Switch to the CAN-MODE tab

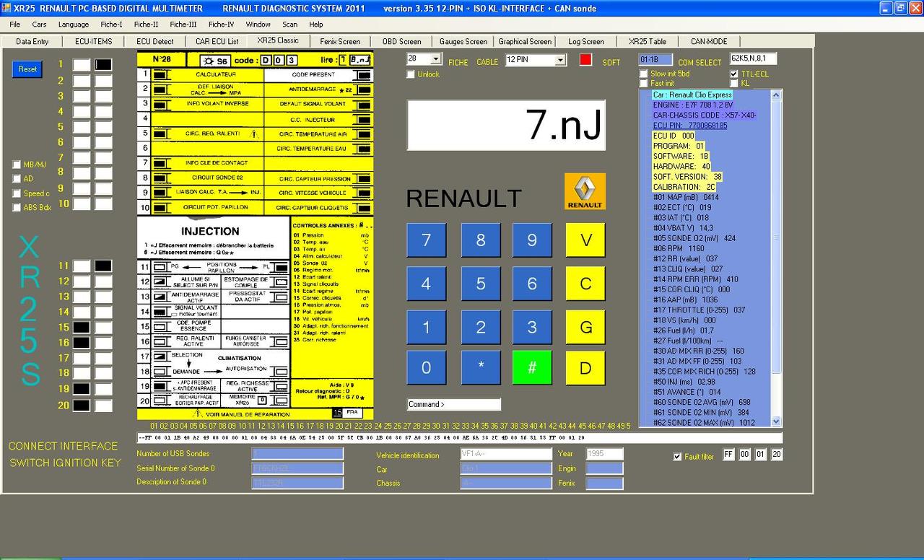[709, 42]
